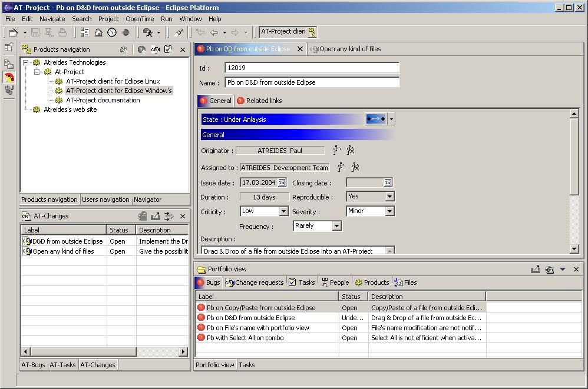Click add bug icon in Products navigation

[x=142, y=49]
